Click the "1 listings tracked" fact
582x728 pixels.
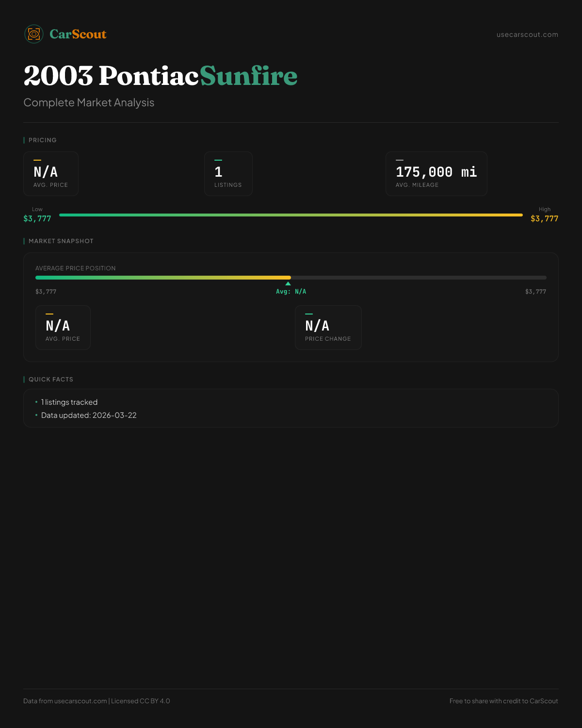click(x=69, y=402)
